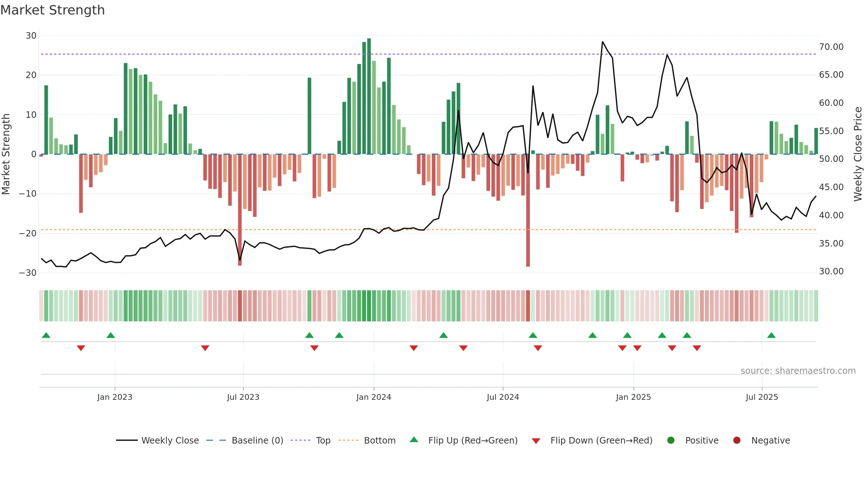Click the flip-up triangle nearest Jul 2025
The image size is (868, 488).
[771, 335]
